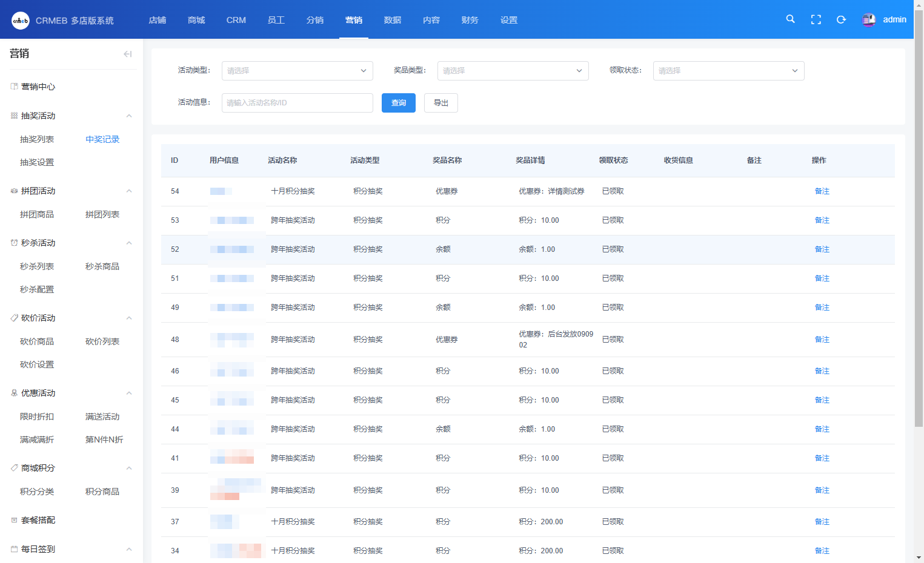Open the 活动类型 dropdown
This screenshot has width=924, height=563.
[297, 71]
